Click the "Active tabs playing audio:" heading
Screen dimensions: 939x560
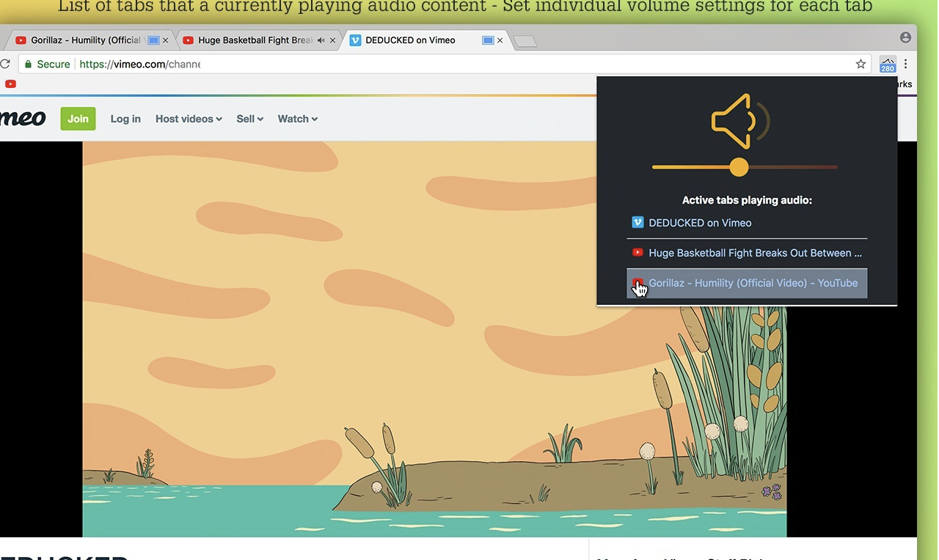(x=747, y=200)
